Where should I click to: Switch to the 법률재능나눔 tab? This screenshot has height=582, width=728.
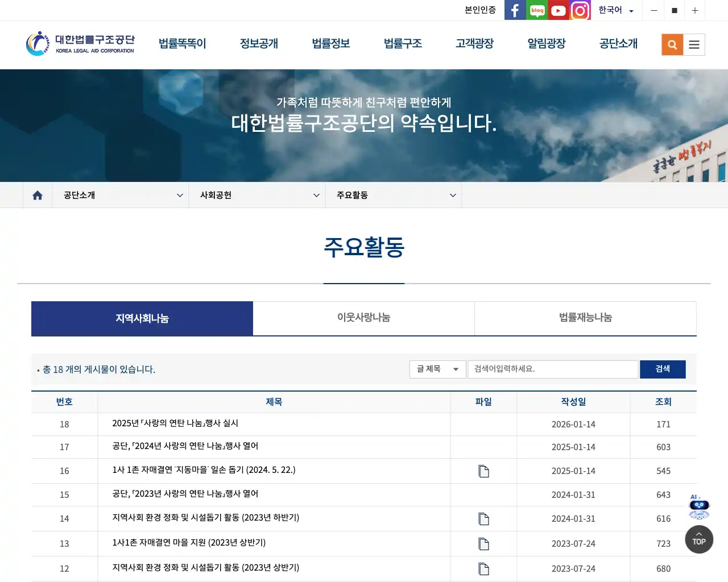[x=586, y=318]
